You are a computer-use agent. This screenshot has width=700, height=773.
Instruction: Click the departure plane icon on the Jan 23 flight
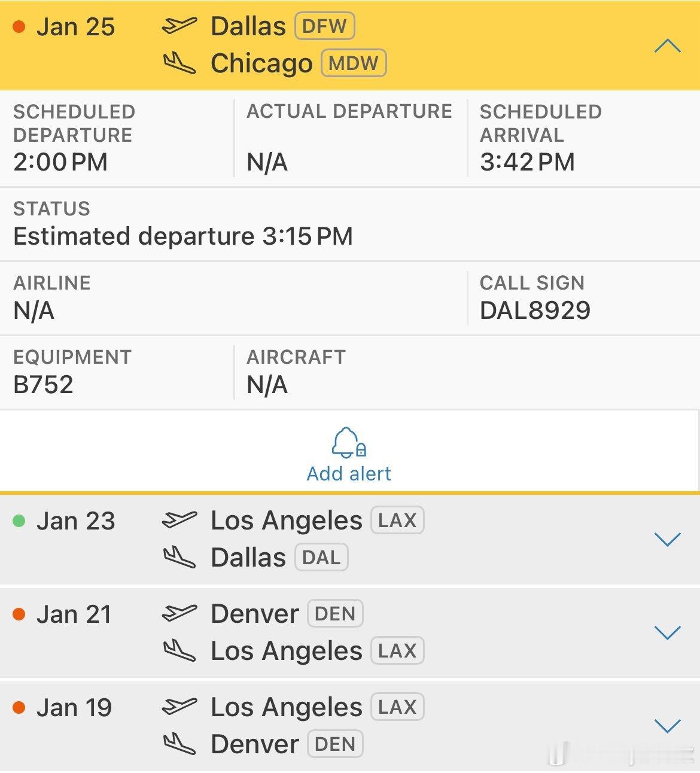(x=179, y=520)
